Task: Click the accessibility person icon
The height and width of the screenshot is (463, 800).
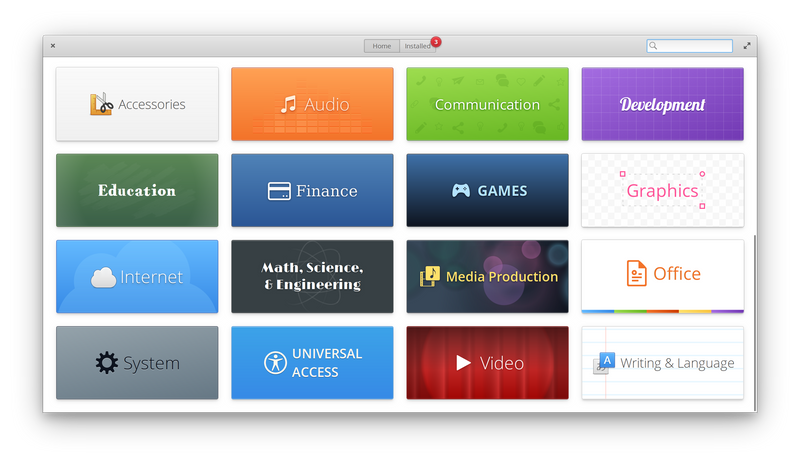Action: tap(275, 363)
